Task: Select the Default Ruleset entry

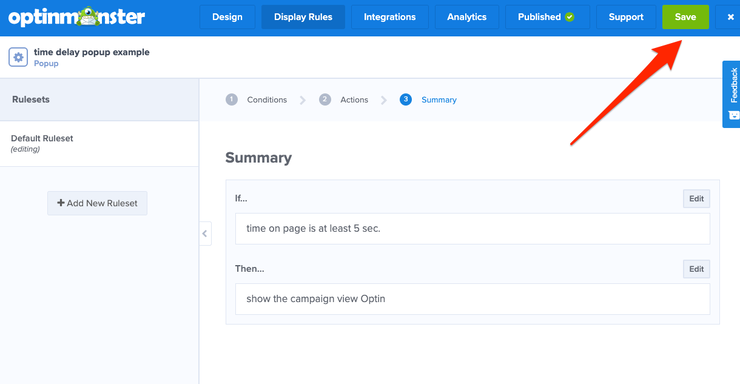Action: point(99,143)
